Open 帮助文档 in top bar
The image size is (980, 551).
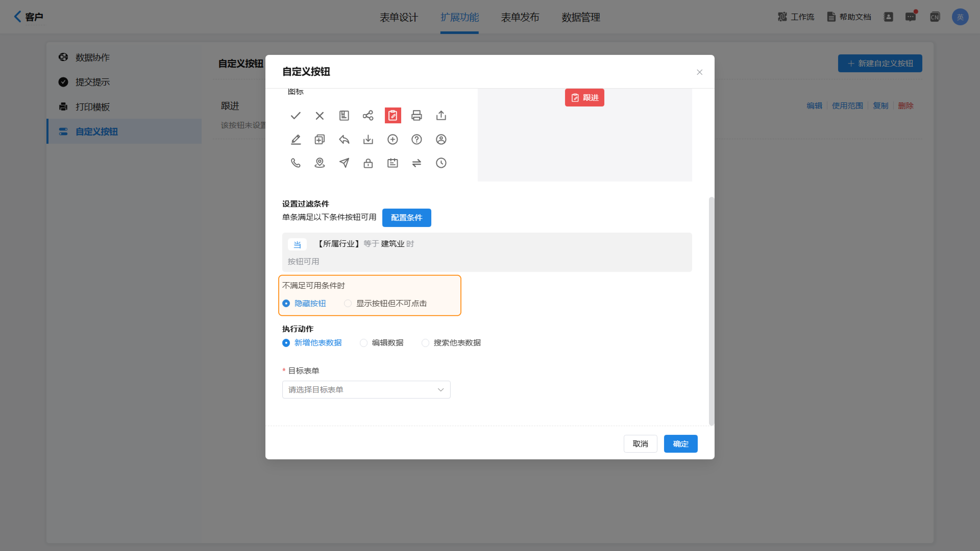click(849, 17)
